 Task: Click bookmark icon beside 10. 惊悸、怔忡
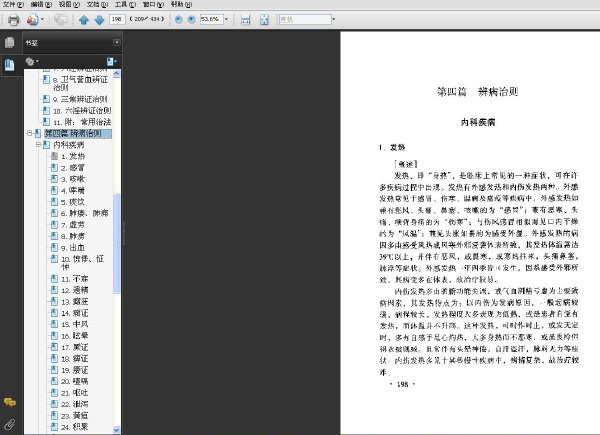(54, 259)
